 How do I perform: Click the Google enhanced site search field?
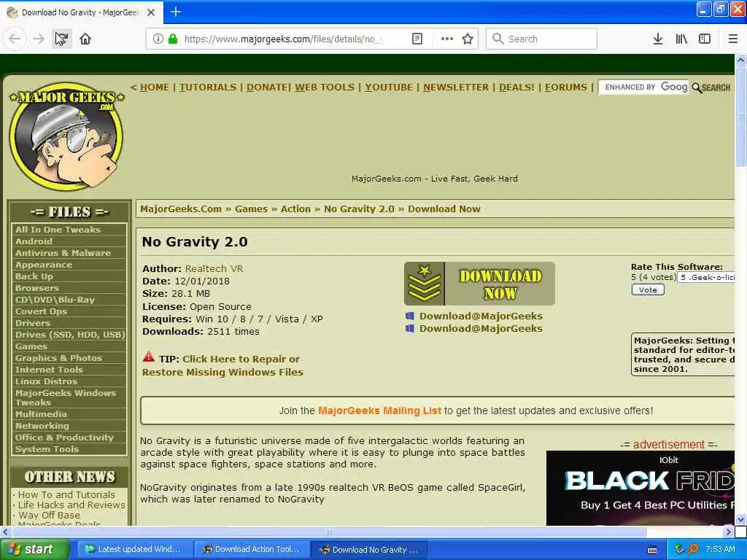point(643,87)
